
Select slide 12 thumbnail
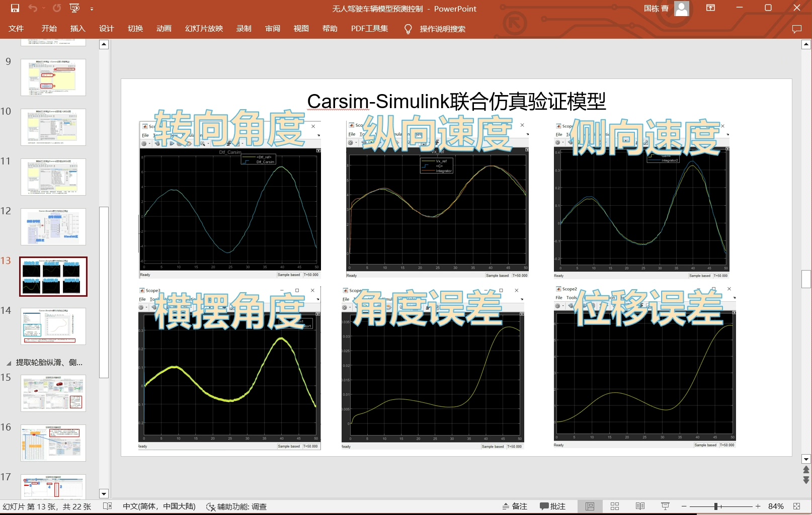53,227
